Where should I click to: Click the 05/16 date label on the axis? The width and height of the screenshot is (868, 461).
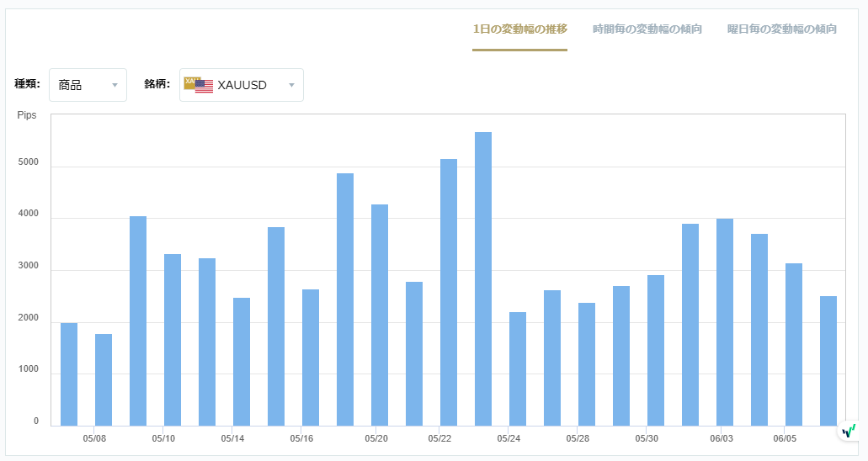(x=301, y=438)
